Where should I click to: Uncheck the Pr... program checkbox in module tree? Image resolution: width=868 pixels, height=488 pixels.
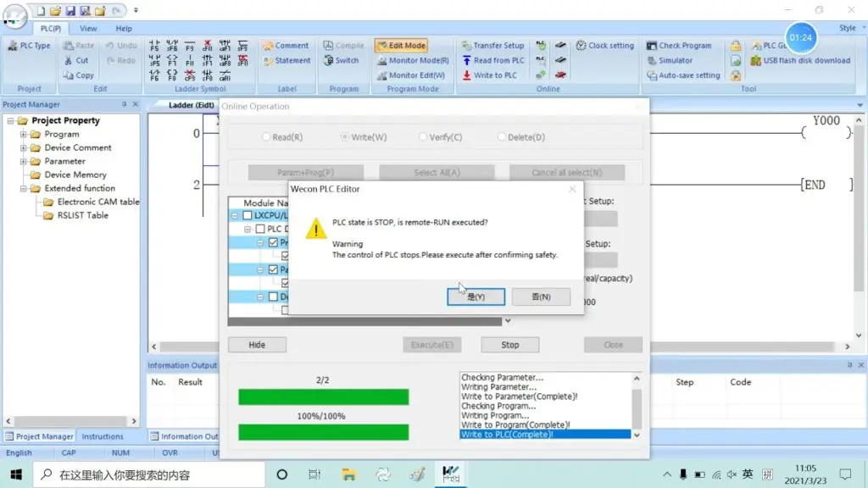tap(273, 242)
